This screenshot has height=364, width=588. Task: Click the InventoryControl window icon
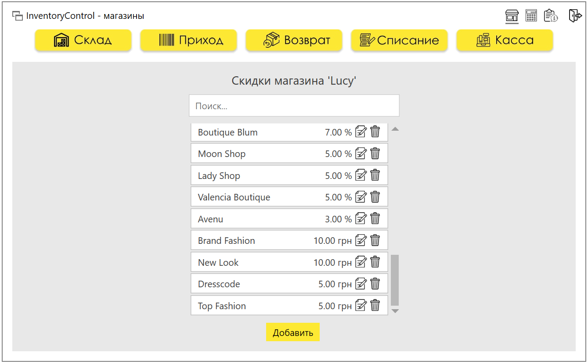point(18,16)
